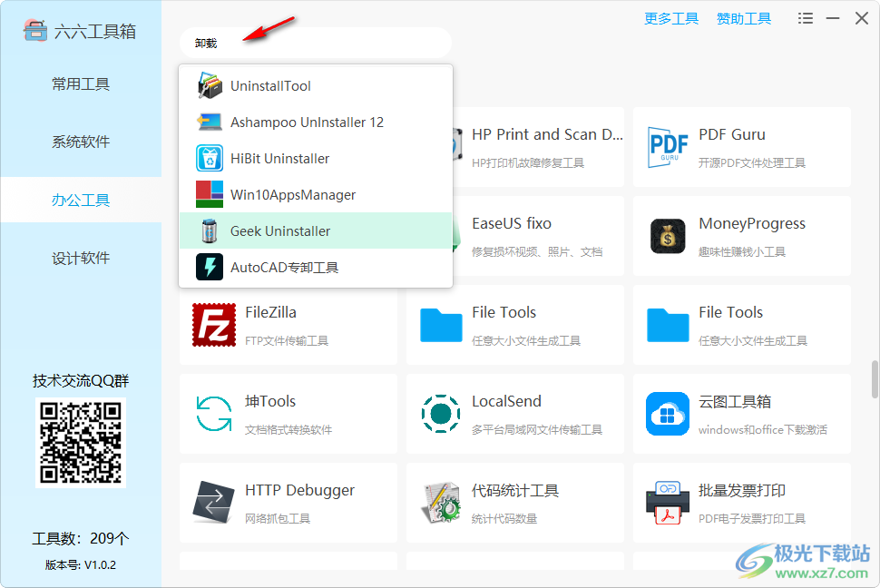
Task: Select the highlighted Geek Uninstaller entry
Action: click(x=316, y=230)
